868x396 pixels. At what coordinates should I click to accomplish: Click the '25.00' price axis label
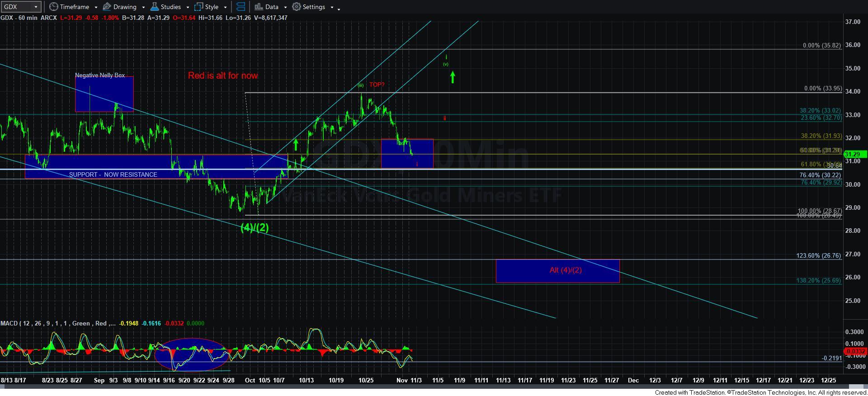(x=853, y=301)
